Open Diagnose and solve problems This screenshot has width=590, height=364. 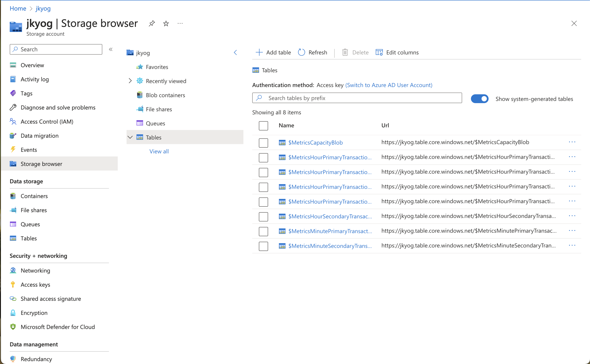coord(58,107)
